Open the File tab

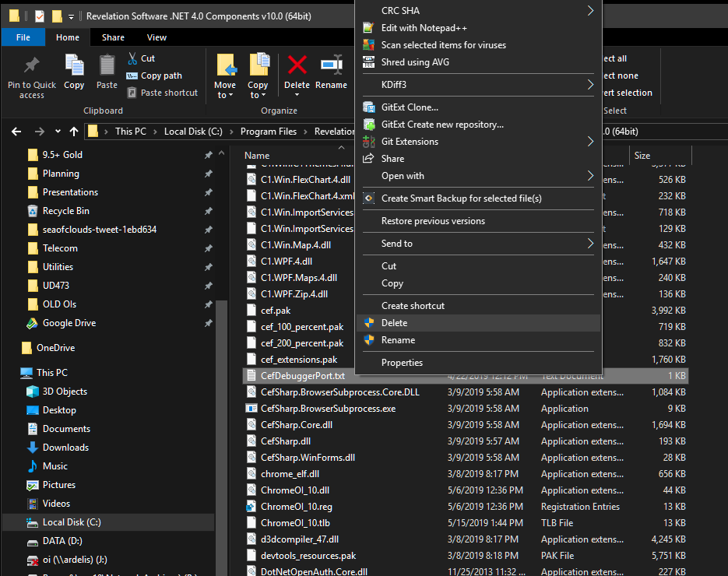pos(23,37)
